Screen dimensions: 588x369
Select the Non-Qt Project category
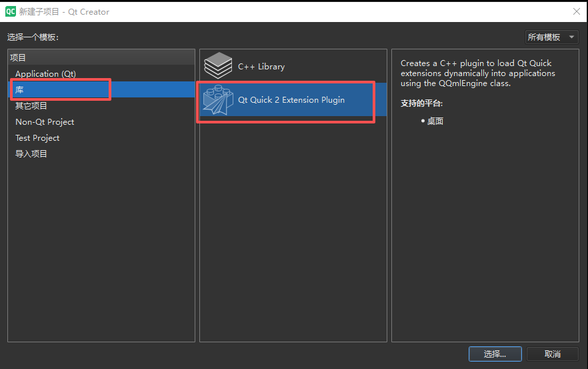pyautogui.click(x=101, y=122)
